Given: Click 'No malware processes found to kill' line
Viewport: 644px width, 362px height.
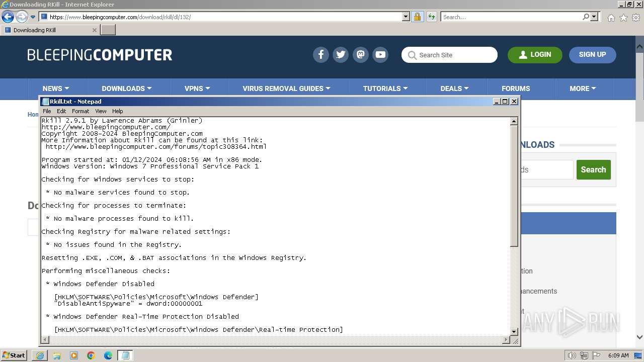Looking at the screenshot, I should (x=123, y=219).
